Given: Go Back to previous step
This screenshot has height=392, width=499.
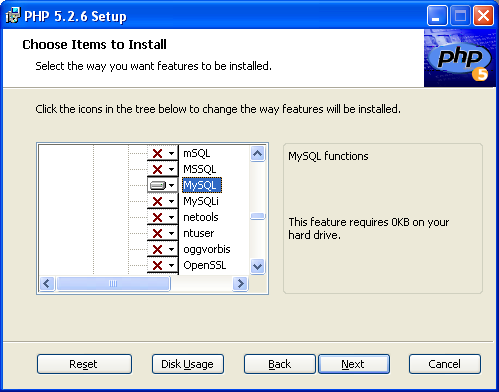Looking at the screenshot, I should (x=280, y=364).
